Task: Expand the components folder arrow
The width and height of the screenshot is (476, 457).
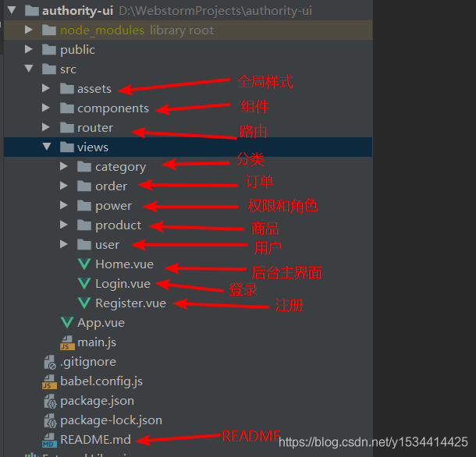Action: 46,108
